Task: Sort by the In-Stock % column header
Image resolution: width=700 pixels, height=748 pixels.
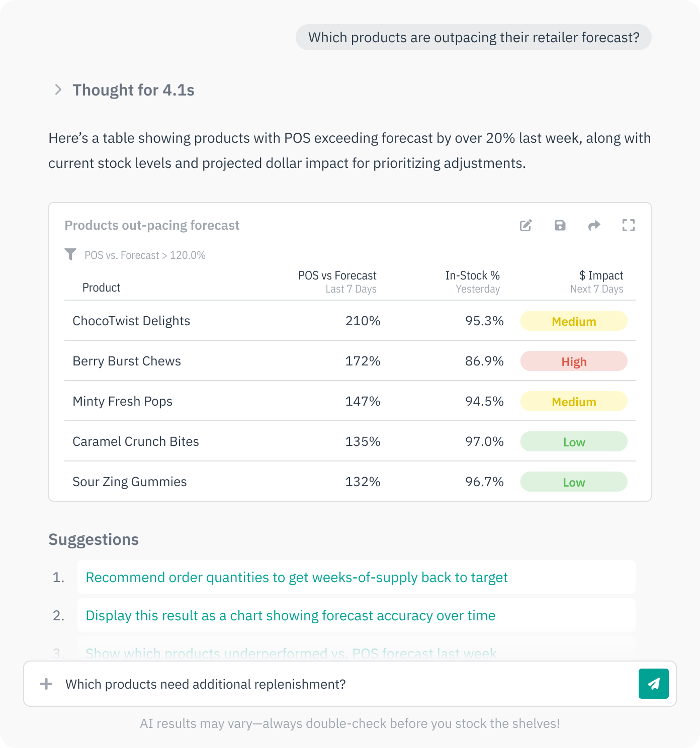Action: (x=473, y=275)
